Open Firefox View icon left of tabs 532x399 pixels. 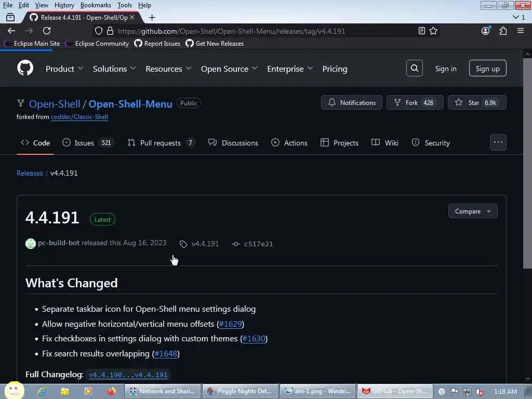point(10,17)
